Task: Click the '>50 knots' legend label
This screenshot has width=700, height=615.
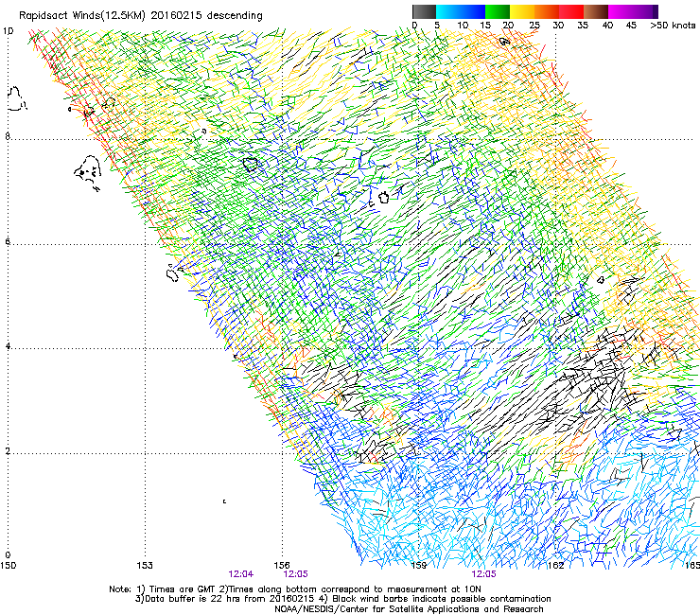Action: [673, 26]
